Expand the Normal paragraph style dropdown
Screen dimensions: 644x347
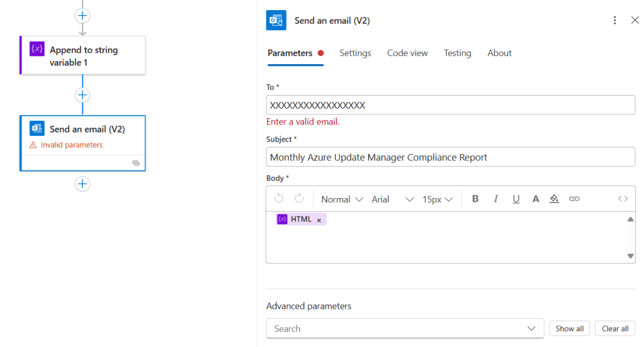(x=342, y=199)
